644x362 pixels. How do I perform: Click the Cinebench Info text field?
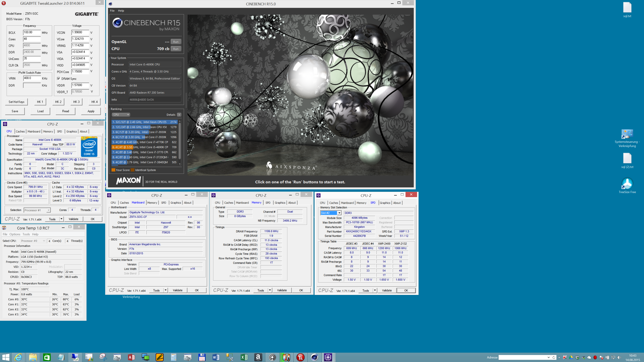point(155,99)
